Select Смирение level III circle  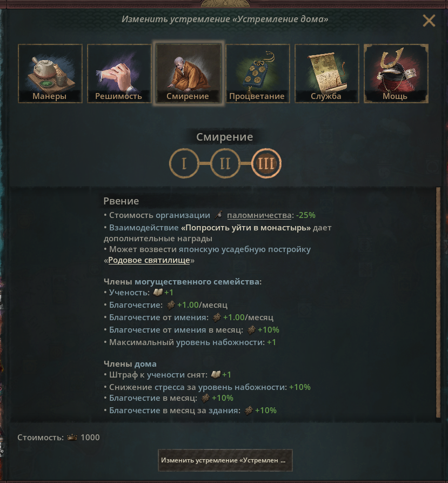point(266,163)
